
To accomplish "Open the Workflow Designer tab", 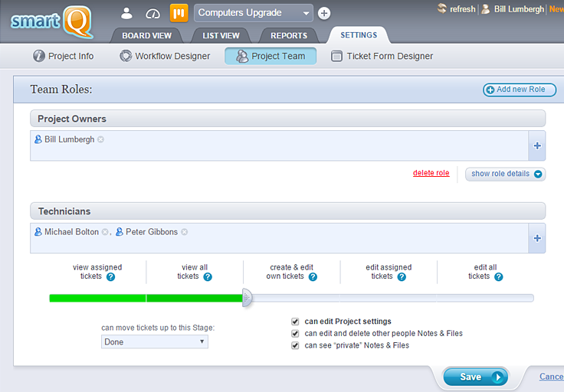I will click(165, 56).
